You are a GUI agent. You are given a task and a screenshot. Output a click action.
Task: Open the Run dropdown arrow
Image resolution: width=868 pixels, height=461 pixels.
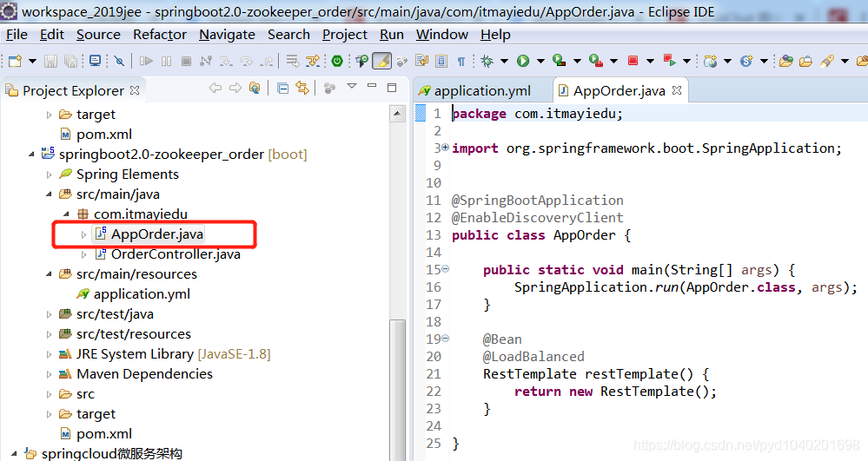click(540, 61)
